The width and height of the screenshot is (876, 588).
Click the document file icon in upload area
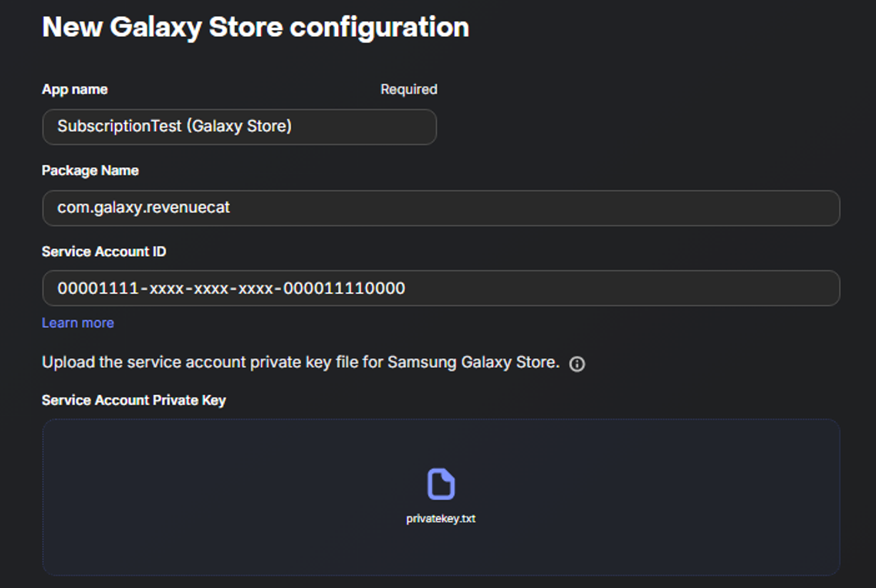click(x=441, y=484)
